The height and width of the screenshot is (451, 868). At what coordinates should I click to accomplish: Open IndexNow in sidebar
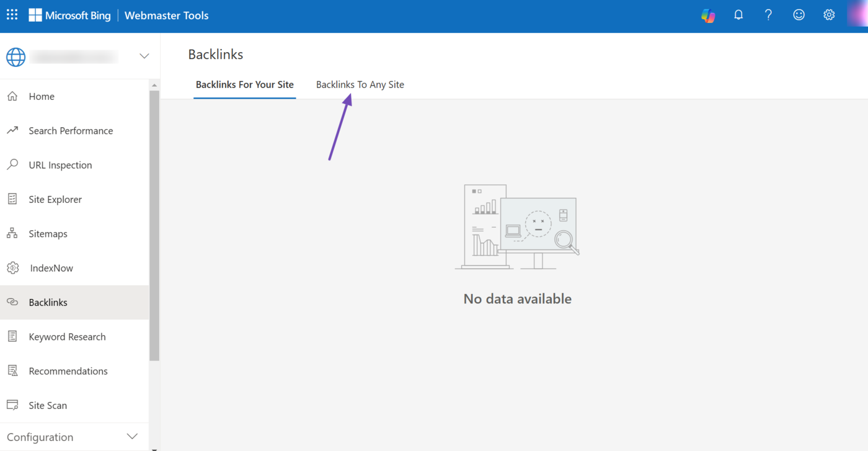click(x=51, y=268)
